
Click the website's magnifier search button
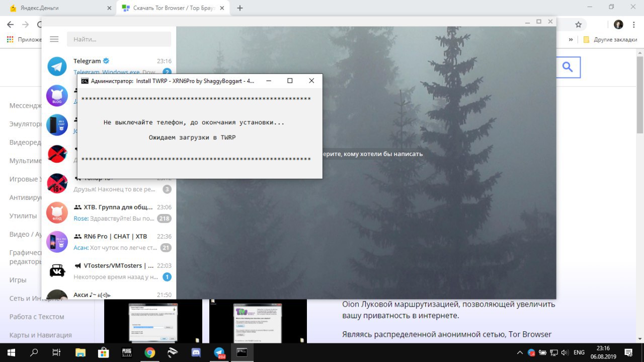tap(568, 67)
